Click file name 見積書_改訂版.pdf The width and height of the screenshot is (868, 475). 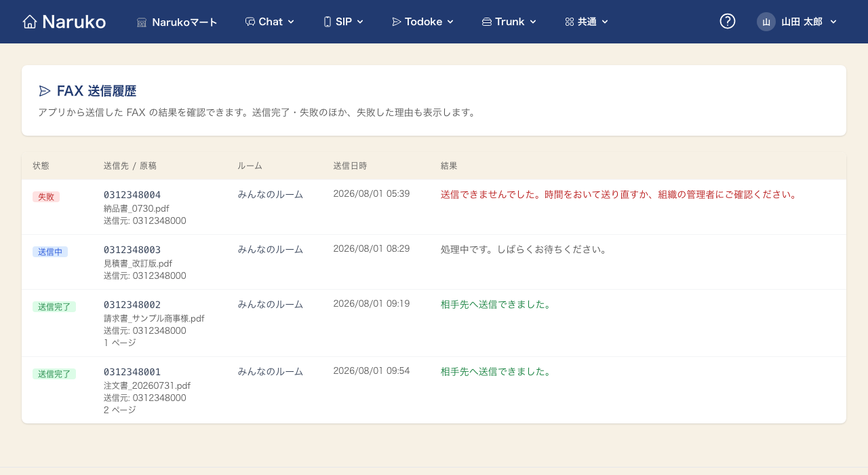pyautogui.click(x=138, y=263)
